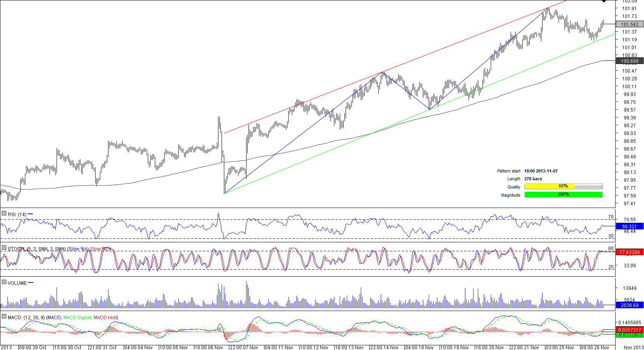Click the 16:00 20 Nov time label
This screenshot has height=350, width=644.
(x=490, y=347)
